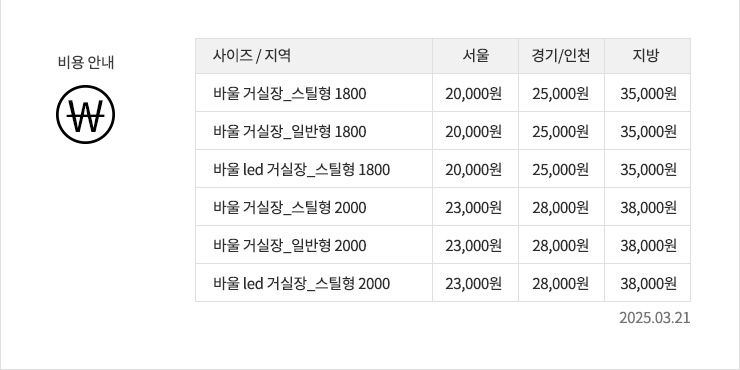Click 지방 price for led 스틸형 2000

click(648, 284)
